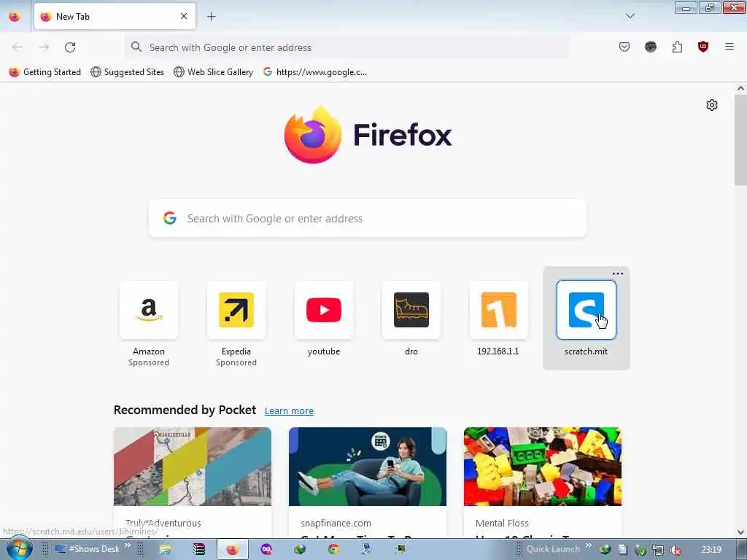Viewport: 747px width, 560px height.
Task: Open the 192.168.1.1 shortcut tile
Action: 499,311
